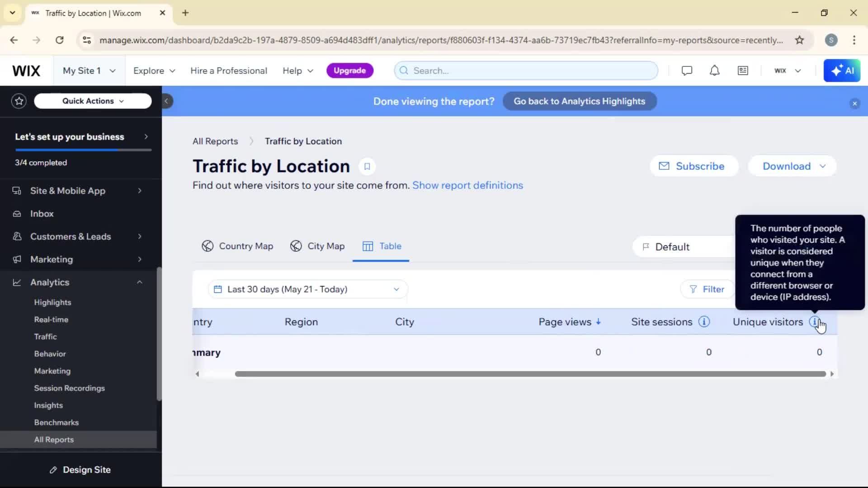Open the My Site 1 dropdown

tap(89, 70)
